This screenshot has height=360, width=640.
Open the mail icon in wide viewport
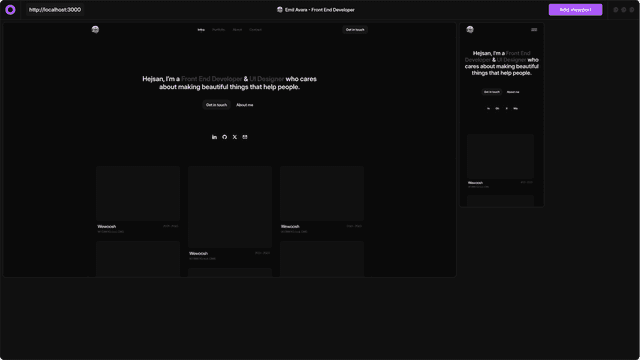click(x=245, y=137)
